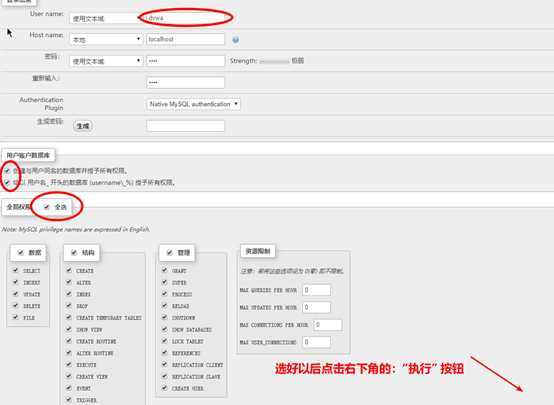Toggle the 全选 check-all checkbox
This screenshot has width=554, height=405.
[x=47, y=207]
